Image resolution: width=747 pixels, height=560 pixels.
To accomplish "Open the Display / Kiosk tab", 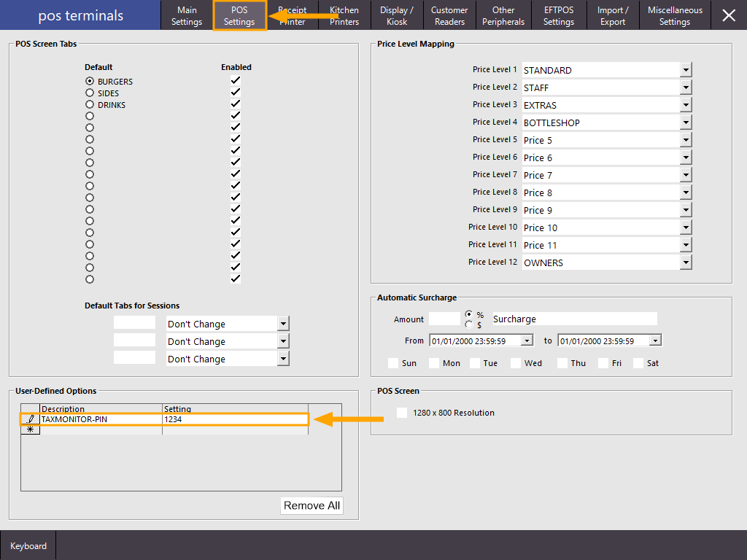I will coord(396,15).
